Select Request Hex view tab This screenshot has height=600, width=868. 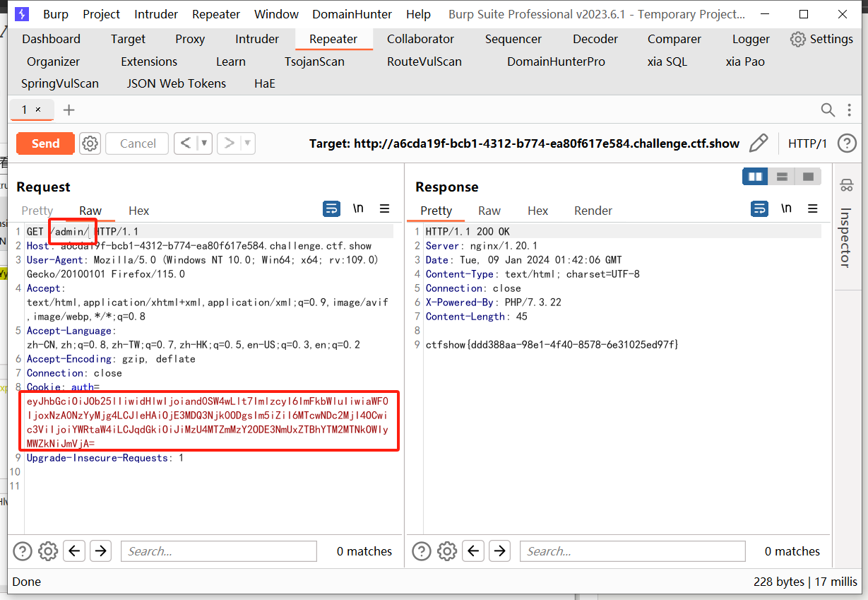pos(139,211)
